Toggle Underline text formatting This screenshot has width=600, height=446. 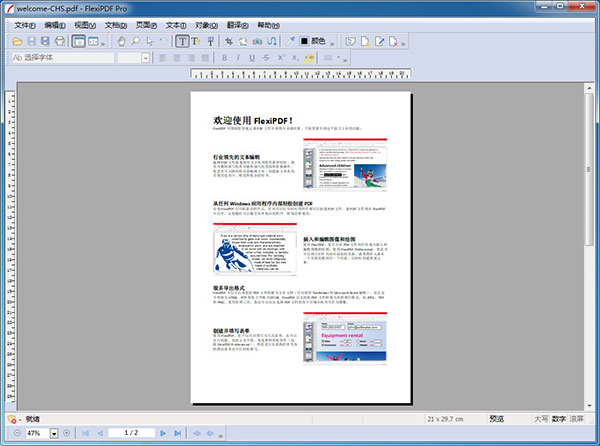(252, 58)
